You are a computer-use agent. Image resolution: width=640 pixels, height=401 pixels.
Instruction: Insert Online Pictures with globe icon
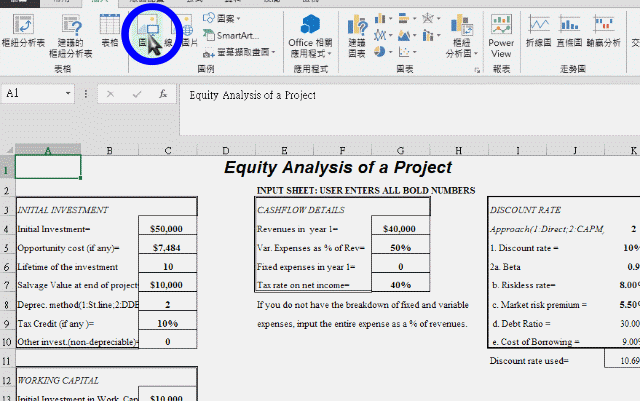point(186,31)
